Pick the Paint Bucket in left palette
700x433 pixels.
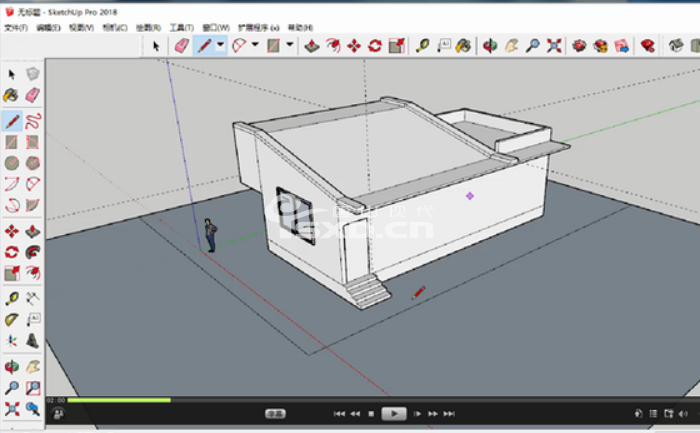11,95
